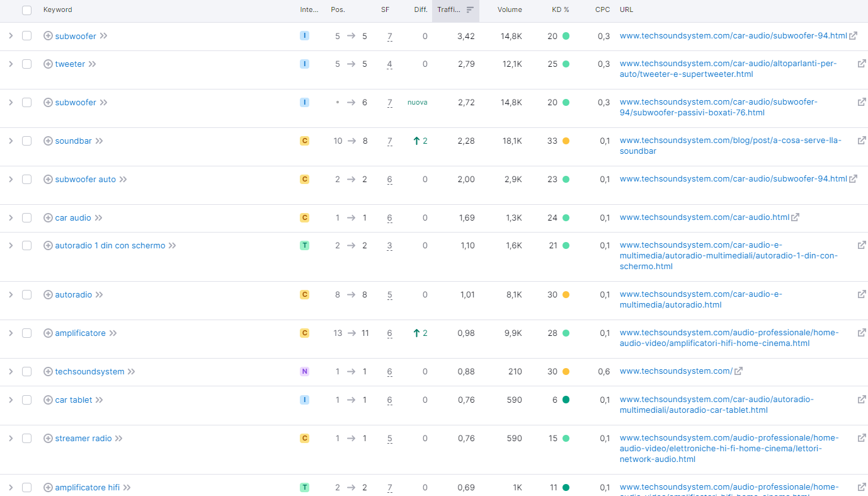Open external link icon for car-audio.html URL
This screenshot has width=868, height=496.
tap(796, 217)
